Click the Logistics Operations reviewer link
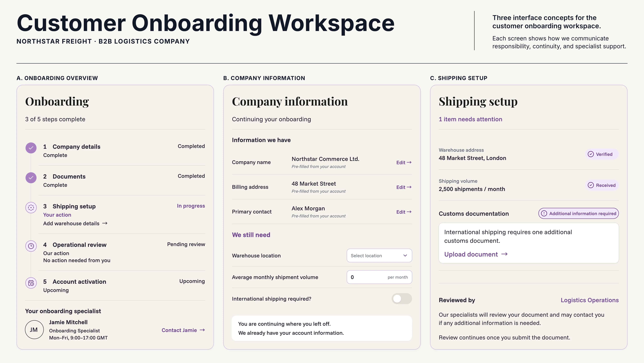This screenshot has width=644, height=363. [x=590, y=300]
